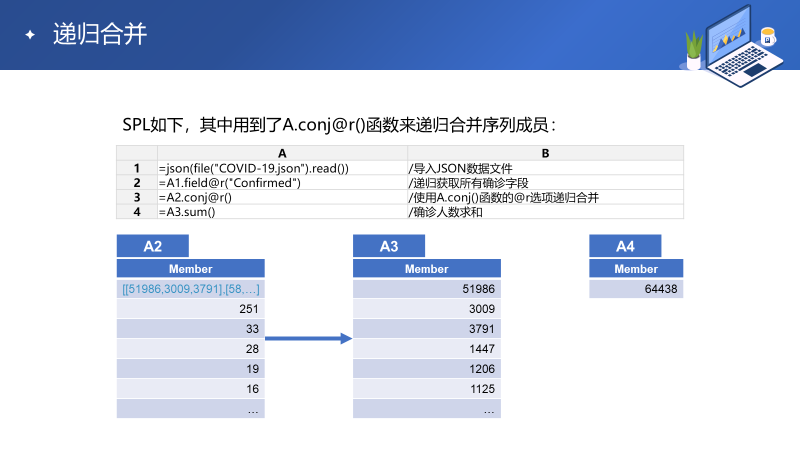The width and height of the screenshot is (800, 450).
Task: Click value 19 in A2 table
Action: [190, 368]
